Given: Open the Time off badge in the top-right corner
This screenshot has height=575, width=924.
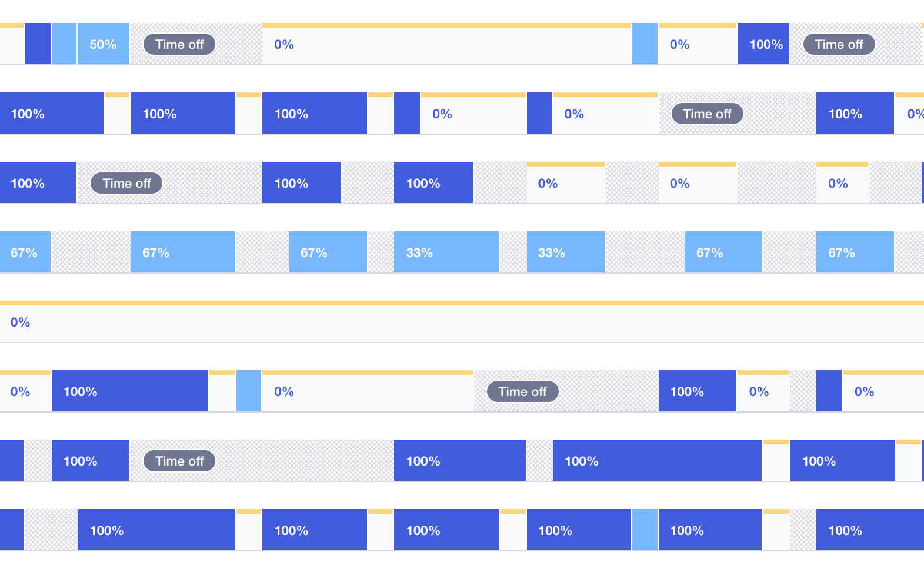Looking at the screenshot, I should [x=839, y=45].
